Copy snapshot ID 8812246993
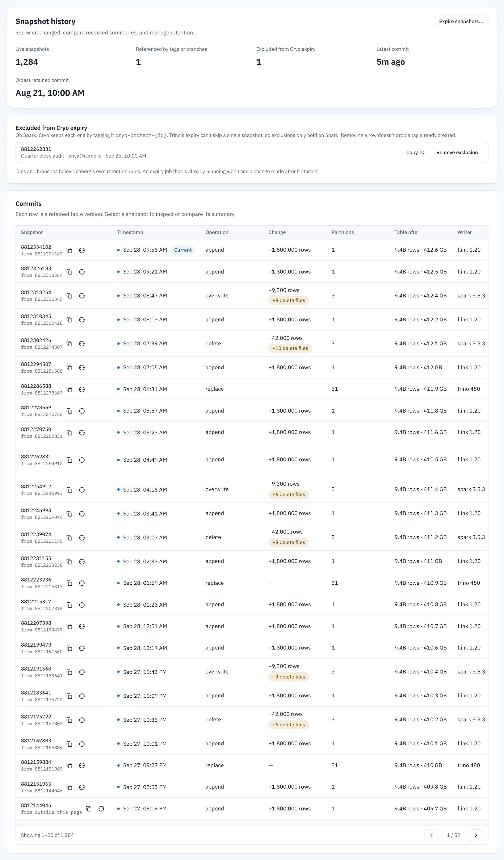This screenshot has width=504, height=860. (x=69, y=514)
